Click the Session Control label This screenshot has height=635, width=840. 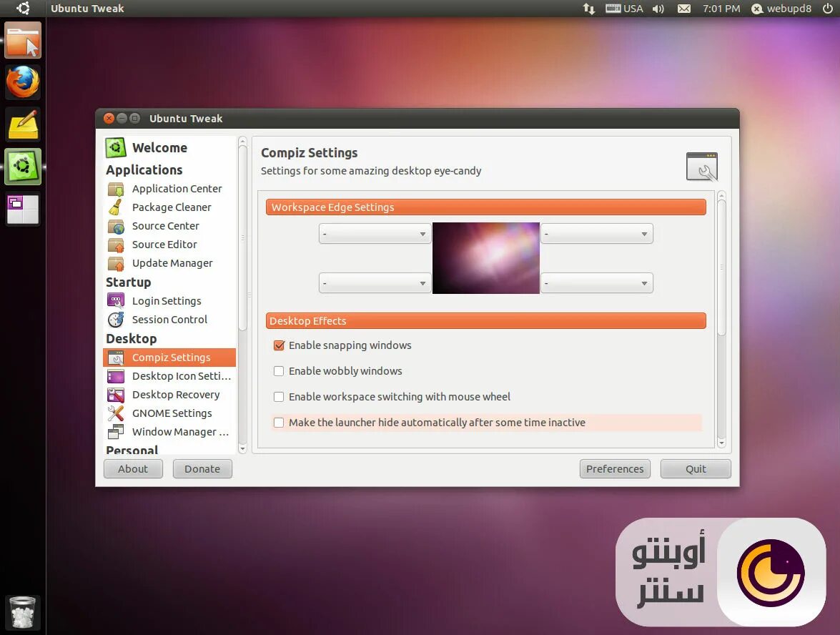(170, 320)
